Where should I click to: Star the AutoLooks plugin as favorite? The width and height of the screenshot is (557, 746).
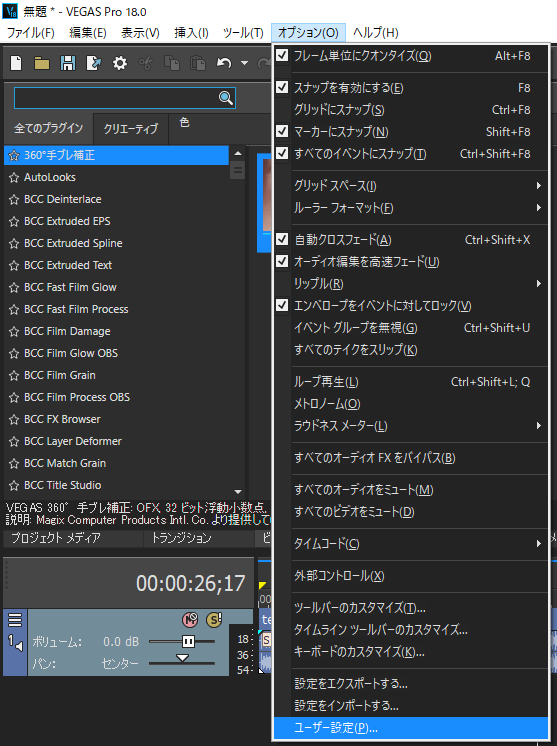click(14, 177)
